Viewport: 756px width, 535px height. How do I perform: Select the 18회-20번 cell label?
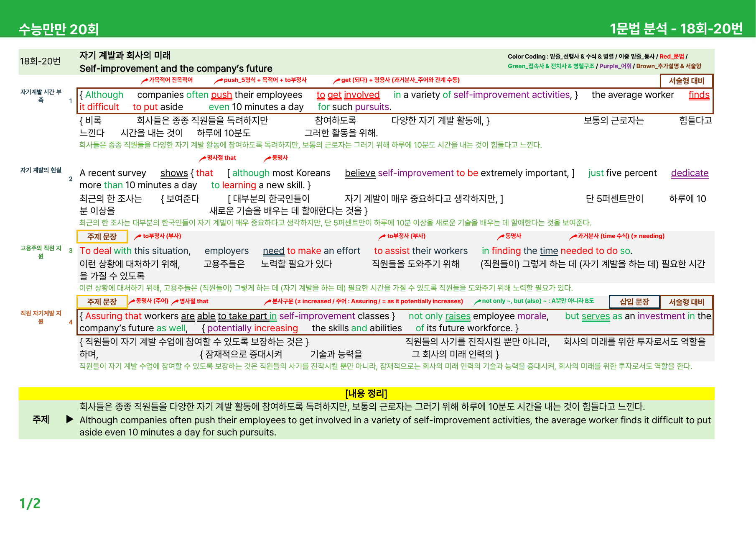pos(40,61)
